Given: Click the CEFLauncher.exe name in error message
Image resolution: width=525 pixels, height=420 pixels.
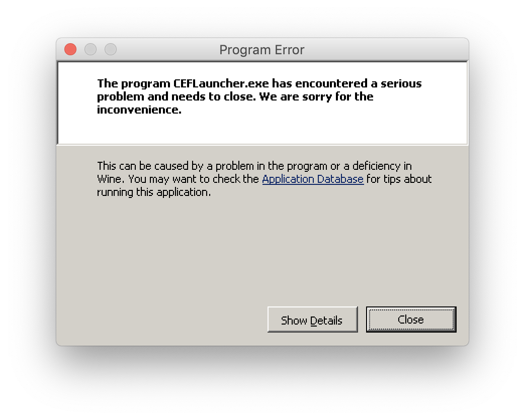Looking at the screenshot, I should click(221, 83).
